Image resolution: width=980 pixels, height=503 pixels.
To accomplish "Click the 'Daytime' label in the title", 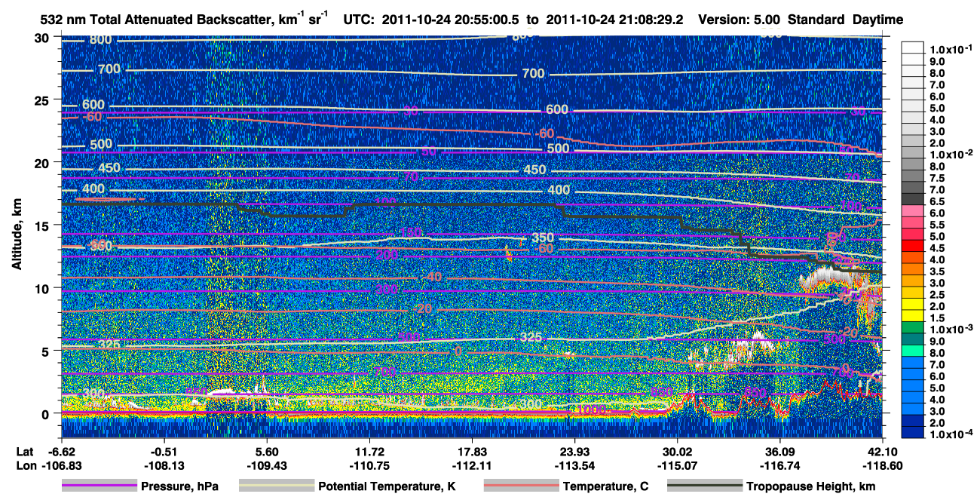I will [x=878, y=20].
